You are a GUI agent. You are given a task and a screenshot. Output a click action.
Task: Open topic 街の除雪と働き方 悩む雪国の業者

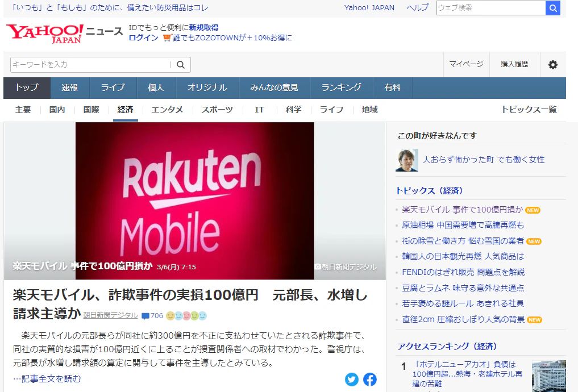[463, 241]
